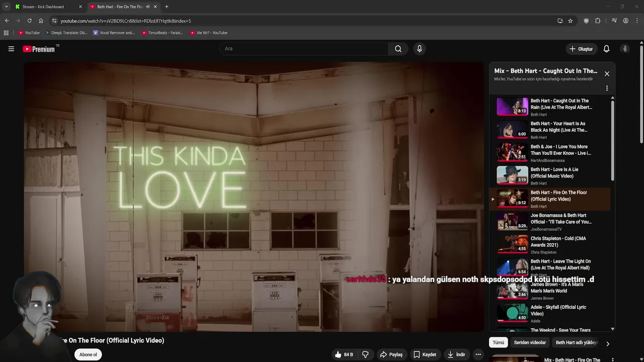644x362 pixels.
Task: Open the account avatar menu
Action: pyautogui.click(x=625, y=49)
